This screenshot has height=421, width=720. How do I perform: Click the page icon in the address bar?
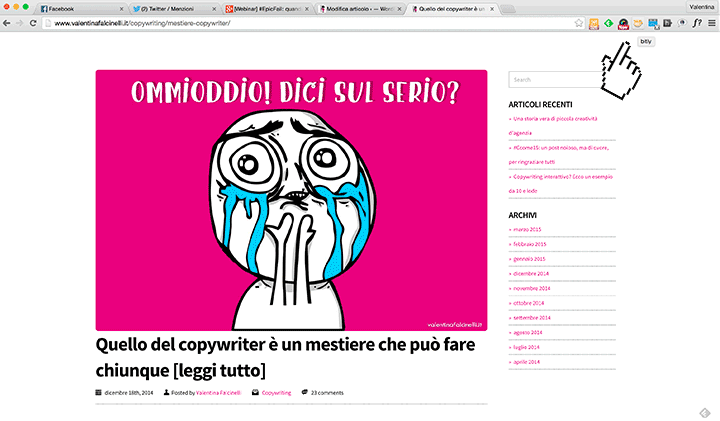click(x=48, y=23)
